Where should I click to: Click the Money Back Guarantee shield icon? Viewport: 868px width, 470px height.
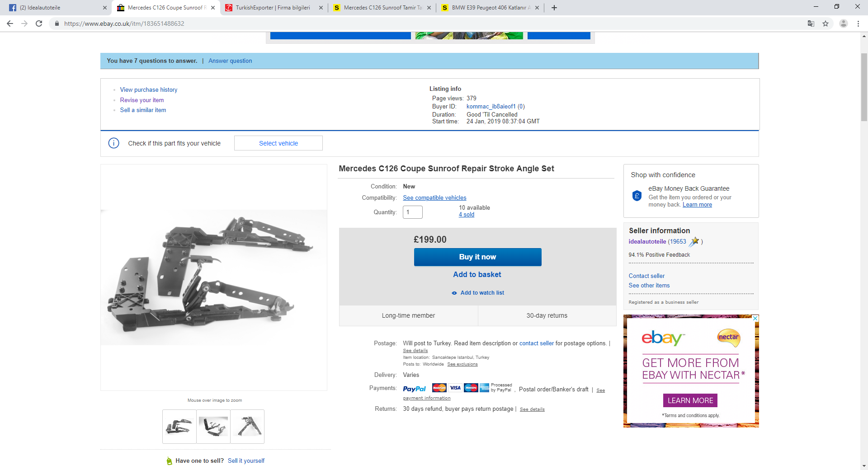[637, 196]
